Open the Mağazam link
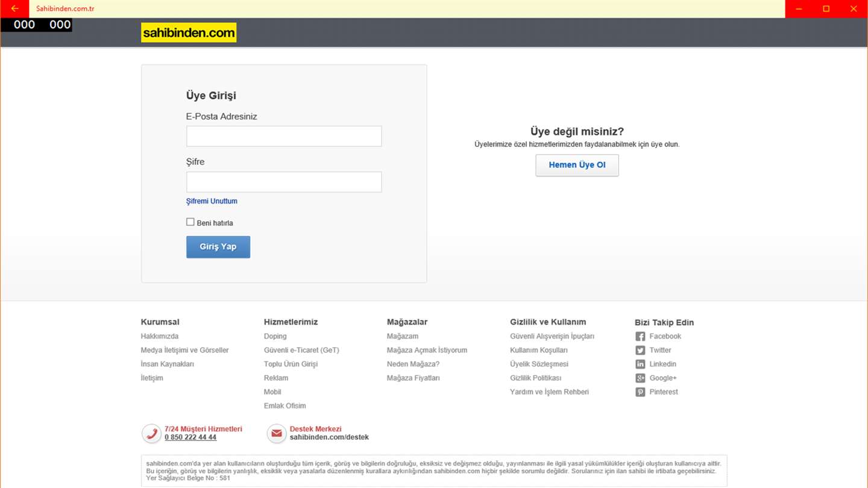The image size is (868, 488). pos(403,336)
